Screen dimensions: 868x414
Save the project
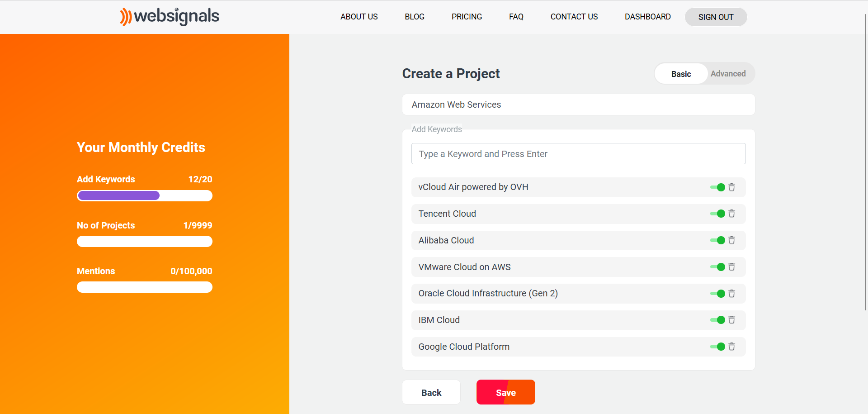(506, 392)
